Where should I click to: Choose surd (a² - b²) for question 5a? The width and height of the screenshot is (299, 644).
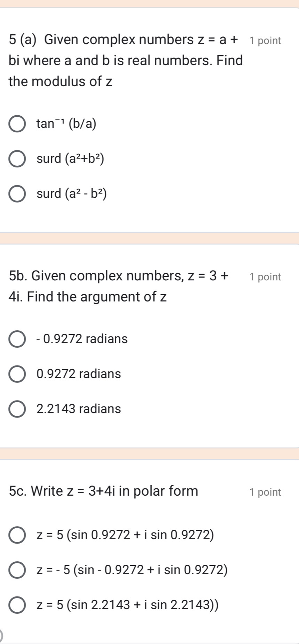tap(17, 194)
